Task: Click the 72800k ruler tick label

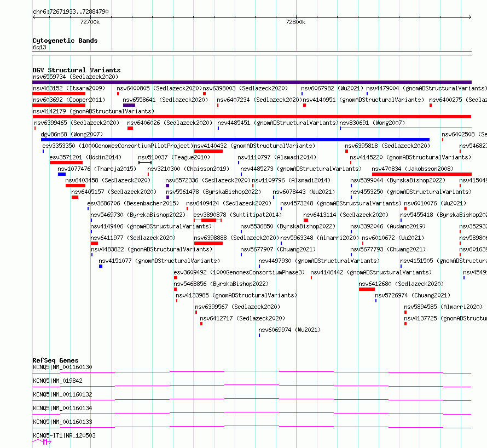Action: [295, 22]
